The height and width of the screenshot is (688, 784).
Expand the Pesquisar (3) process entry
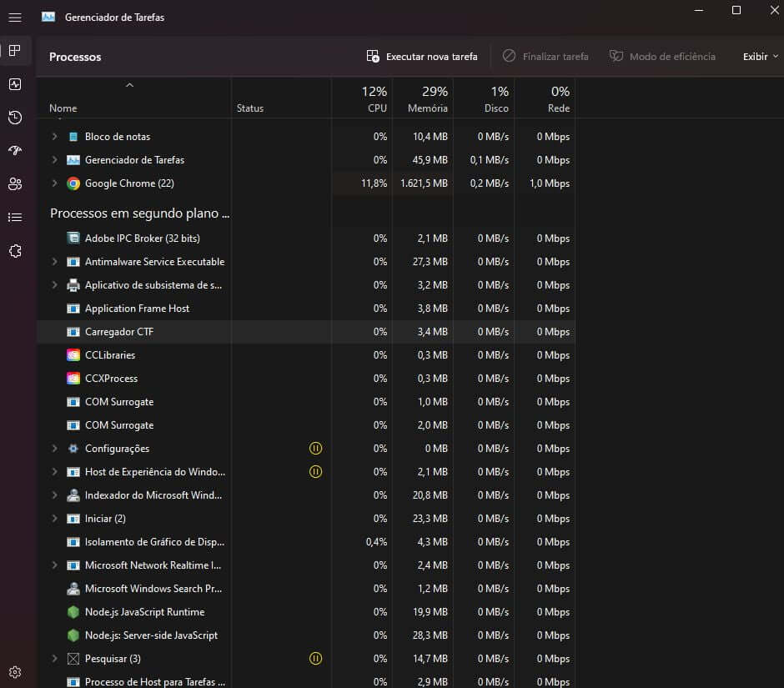(53, 658)
